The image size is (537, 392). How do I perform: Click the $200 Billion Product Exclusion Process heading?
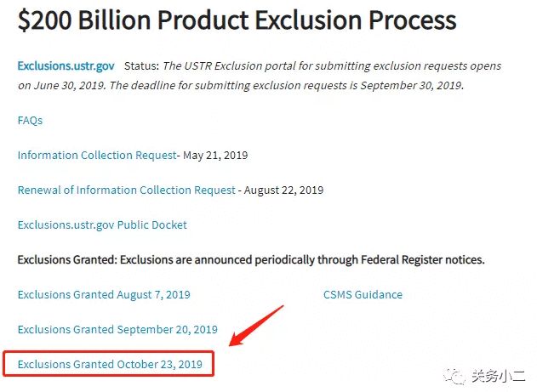pos(237,20)
